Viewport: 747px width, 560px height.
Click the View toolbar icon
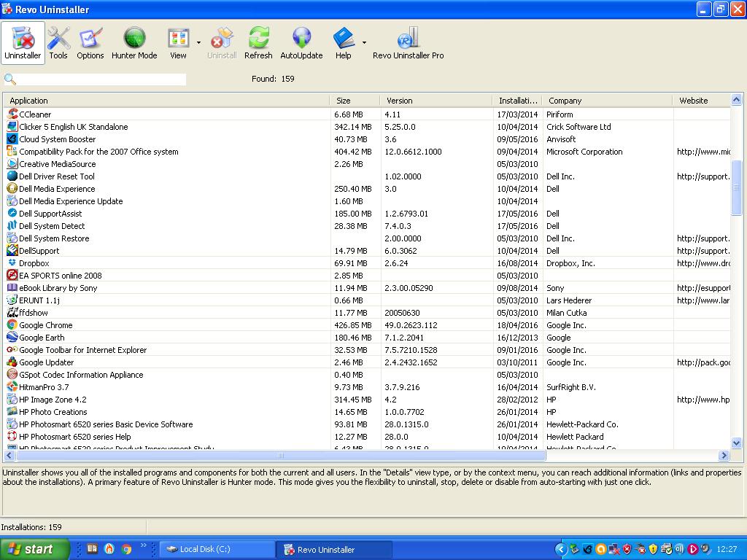point(178,43)
